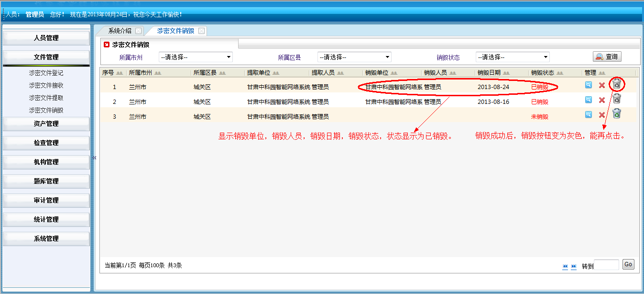
Task: Sort by the 销毁人员 column icon
Action: point(452,73)
